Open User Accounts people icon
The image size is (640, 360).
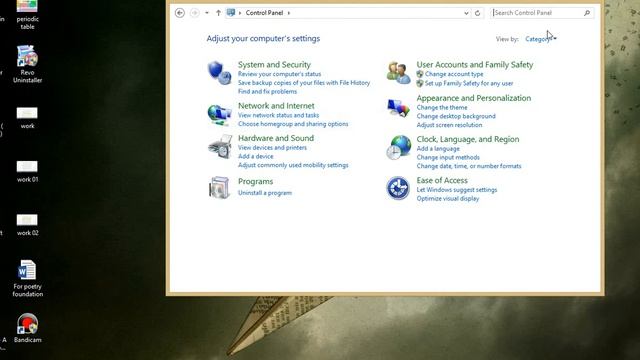(x=398, y=73)
